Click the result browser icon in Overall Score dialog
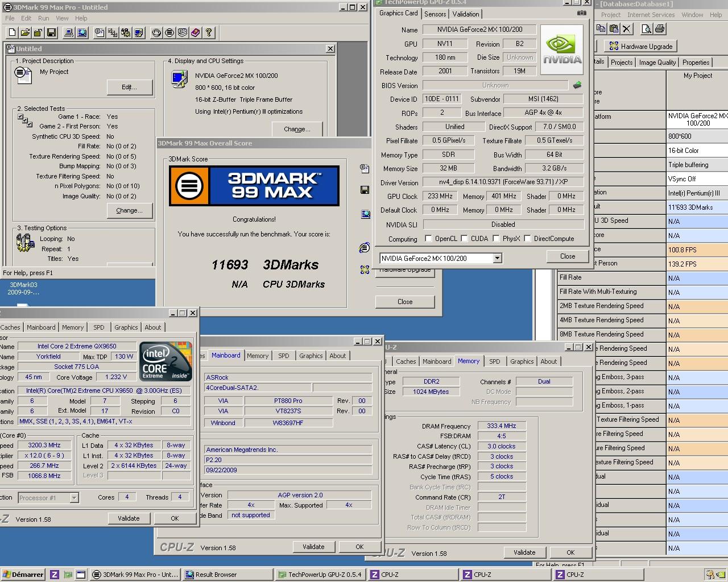This screenshot has height=582, width=728. [x=365, y=214]
